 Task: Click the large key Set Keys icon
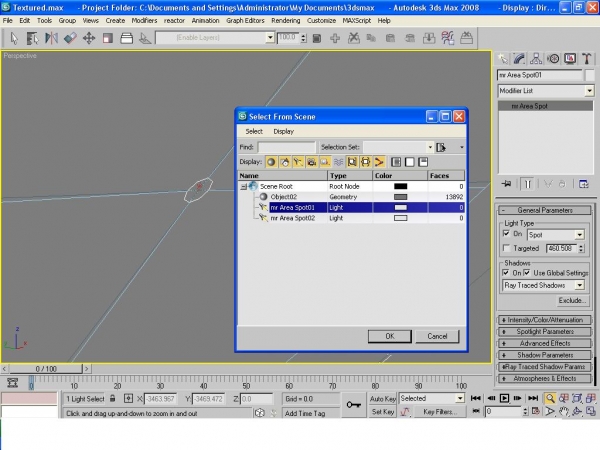tap(354, 405)
